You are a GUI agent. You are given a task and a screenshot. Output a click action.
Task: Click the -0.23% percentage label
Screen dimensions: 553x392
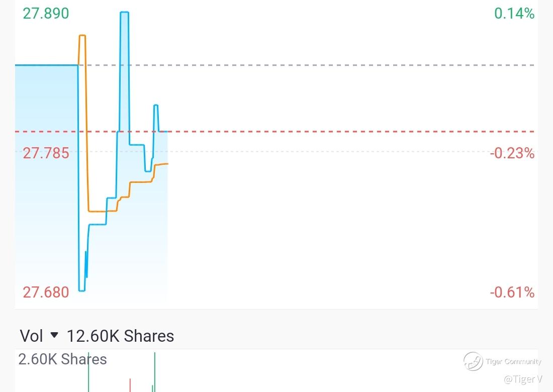[x=512, y=153]
